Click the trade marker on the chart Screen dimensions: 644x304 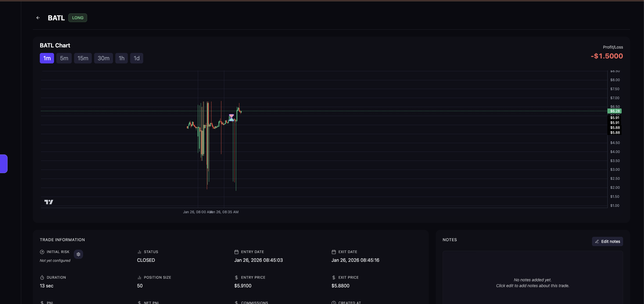click(x=231, y=118)
